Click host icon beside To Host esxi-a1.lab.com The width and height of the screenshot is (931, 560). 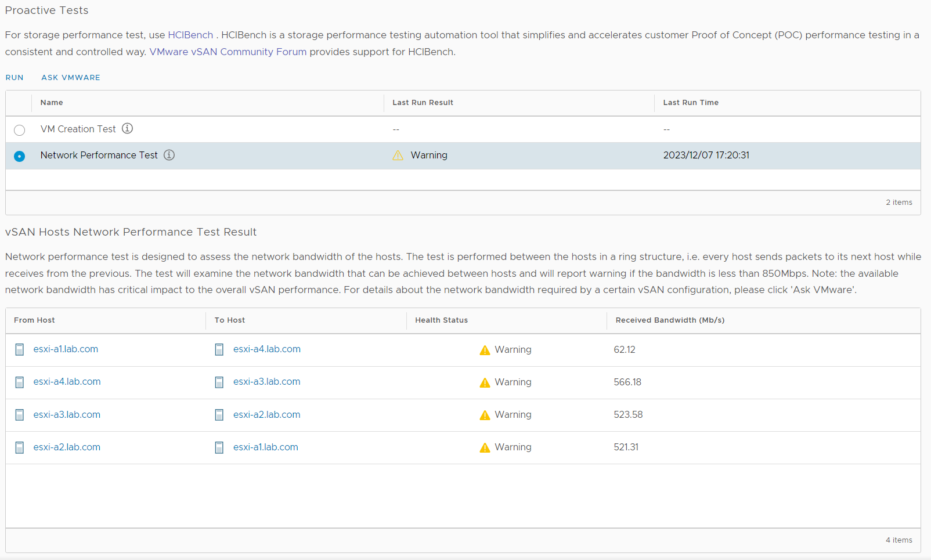(x=219, y=447)
